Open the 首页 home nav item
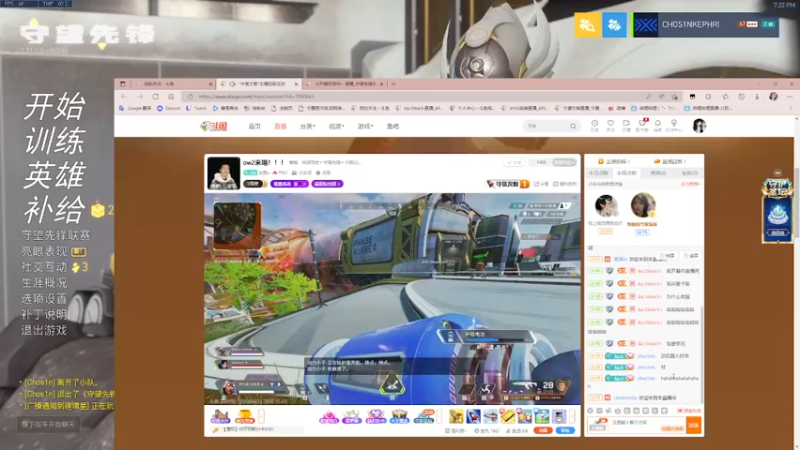Screen dimensions: 800x450 tap(254, 126)
